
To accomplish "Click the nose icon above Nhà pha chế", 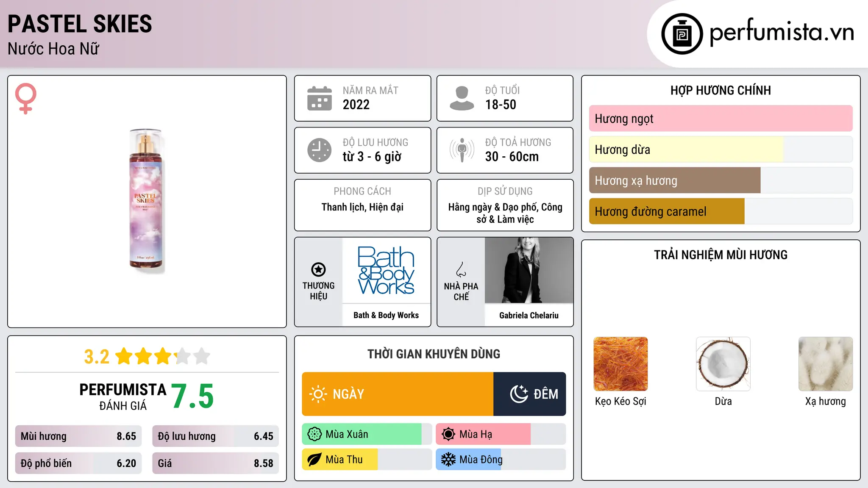I will pos(461,269).
